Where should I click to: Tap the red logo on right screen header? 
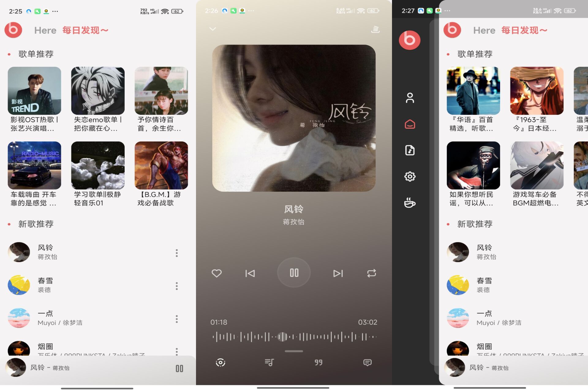tap(452, 30)
